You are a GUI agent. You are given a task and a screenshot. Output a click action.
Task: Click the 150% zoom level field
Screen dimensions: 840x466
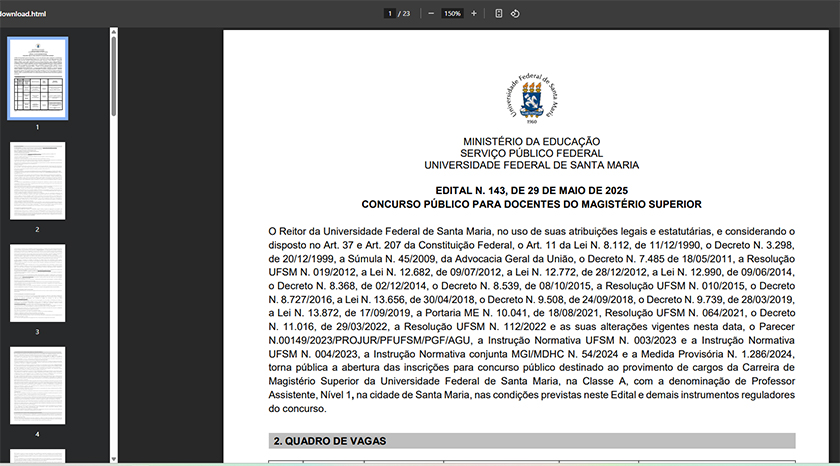[452, 13]
